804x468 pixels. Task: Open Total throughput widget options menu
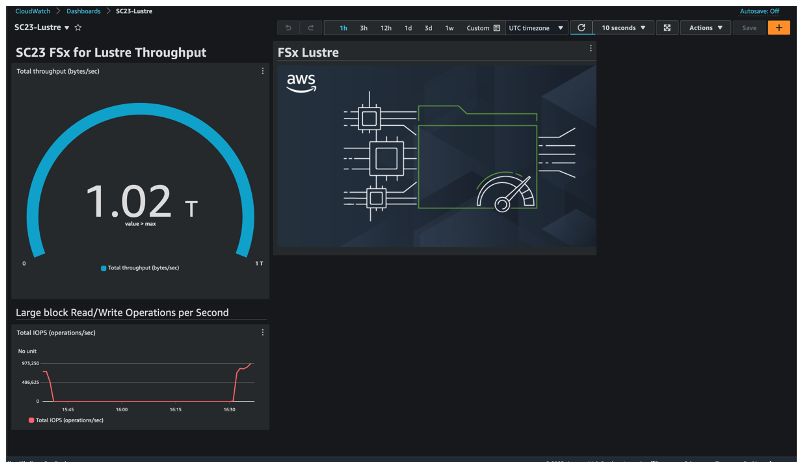(263, 71)
